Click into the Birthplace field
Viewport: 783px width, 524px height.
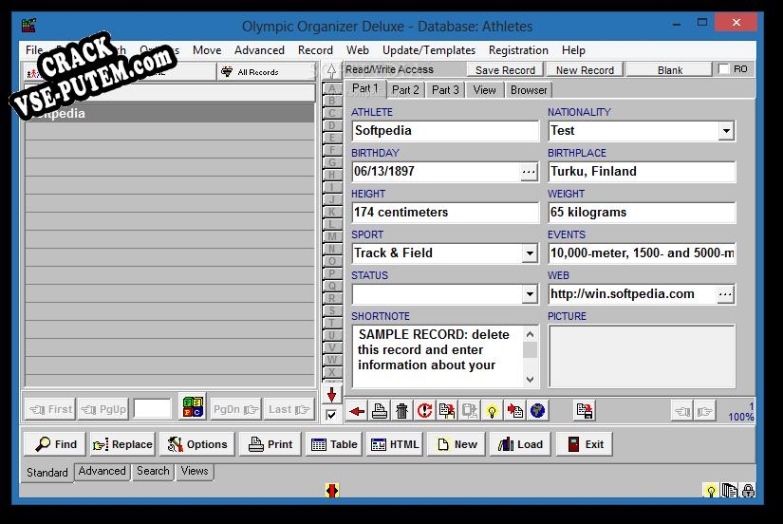click(x=642, y=172)
